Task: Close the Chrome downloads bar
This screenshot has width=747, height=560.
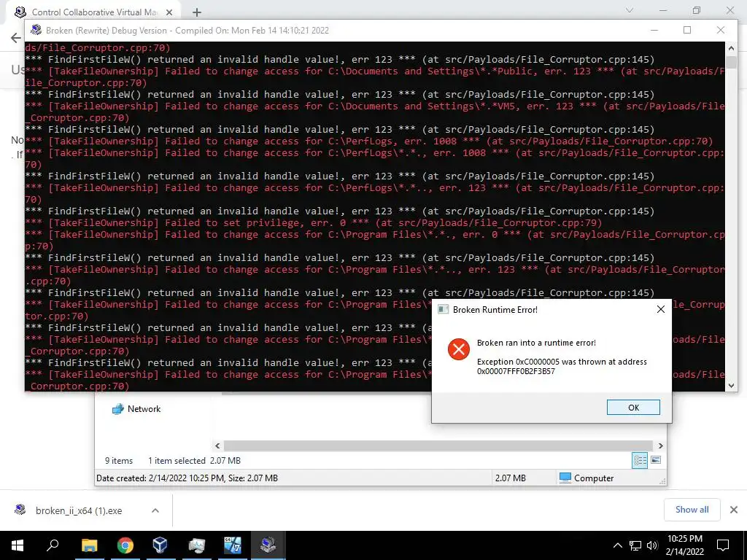Action: coord(734,510)
